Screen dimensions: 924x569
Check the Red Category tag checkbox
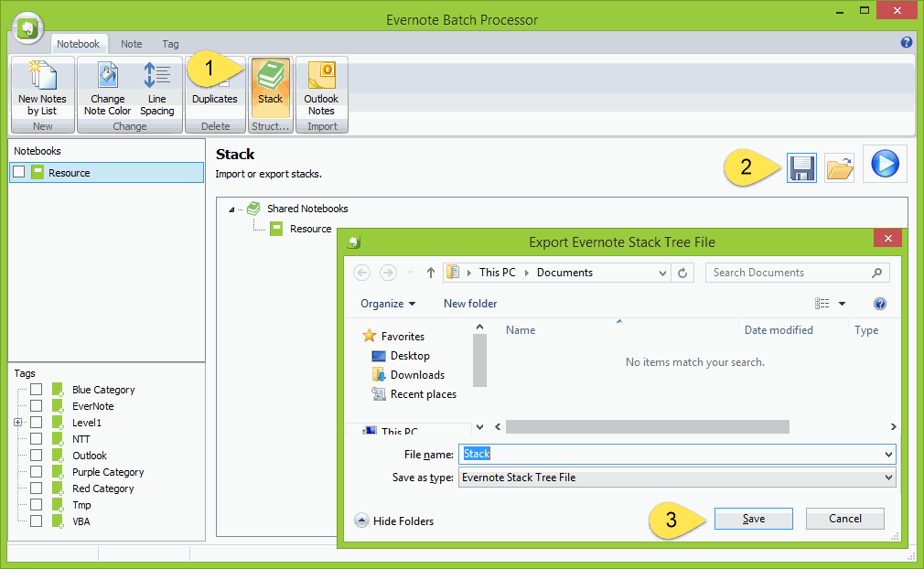click(36, 488)
